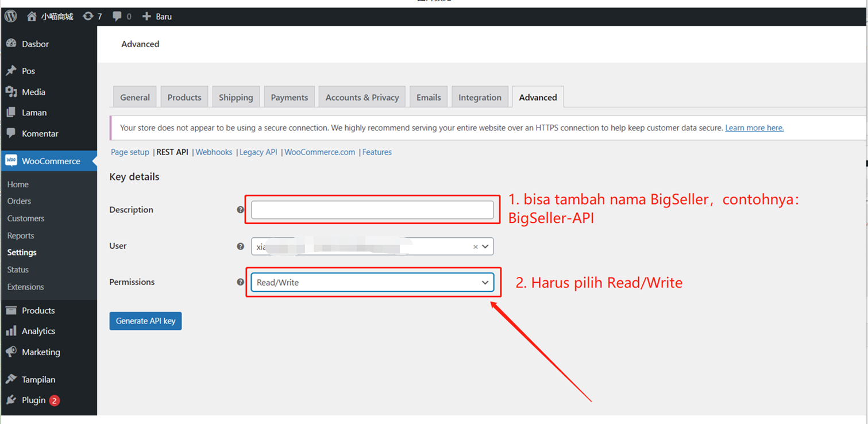The image size is (868, 424).
Task: Open the REST API sub-link
Action: 172,152
